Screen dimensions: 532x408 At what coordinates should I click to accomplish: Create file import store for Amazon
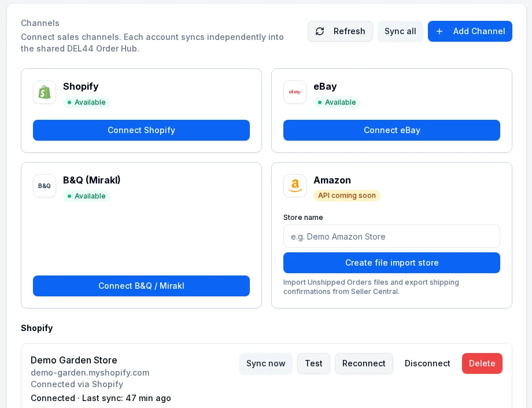click(x=391, y=263)
